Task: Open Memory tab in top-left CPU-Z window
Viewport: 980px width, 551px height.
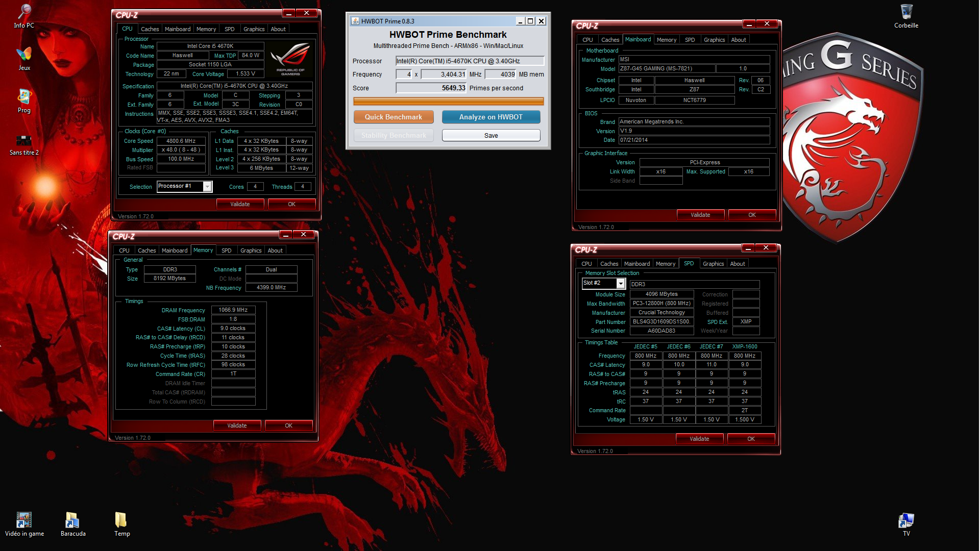Action: (x=206, y=29)
